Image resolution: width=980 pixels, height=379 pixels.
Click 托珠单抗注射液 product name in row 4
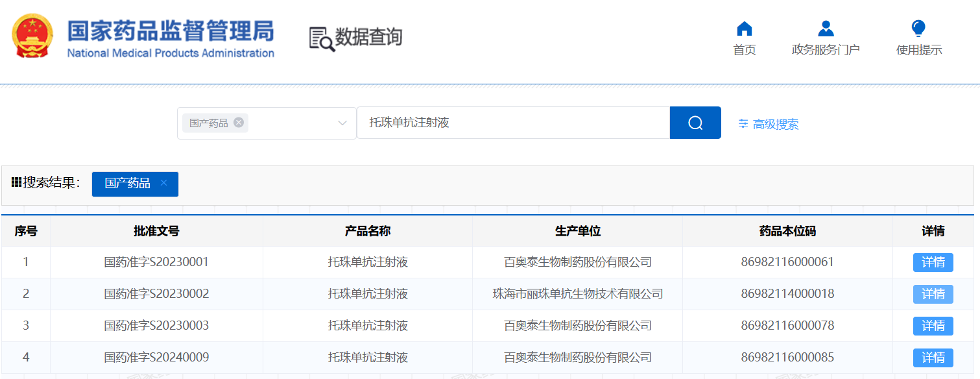point(368,358)
